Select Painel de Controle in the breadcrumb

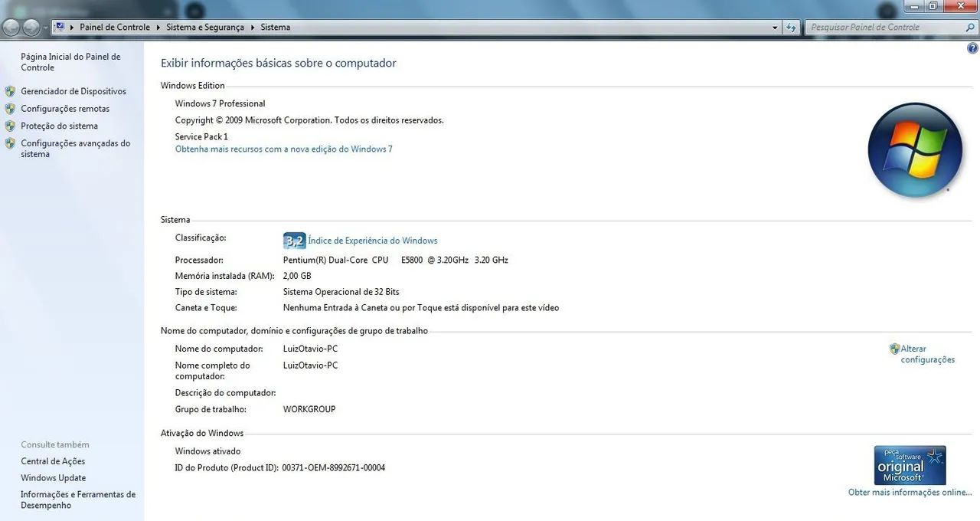[115, 27]
